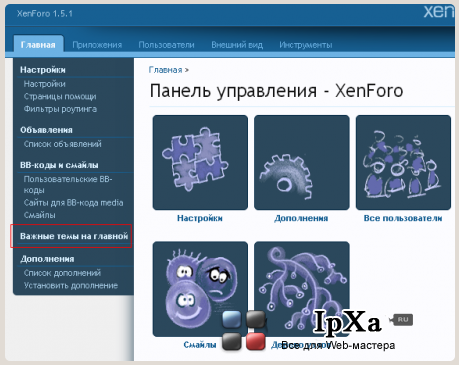This screenshot has width=459, height=365.
Task: Open the branching tree icon tile
Action: coord(302,289)
